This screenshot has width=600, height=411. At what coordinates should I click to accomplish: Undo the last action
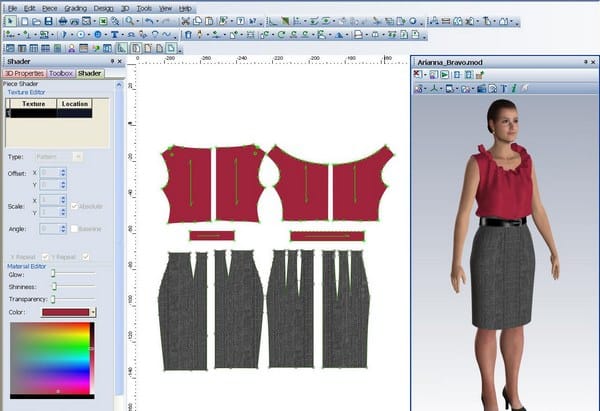pos(149,21)
